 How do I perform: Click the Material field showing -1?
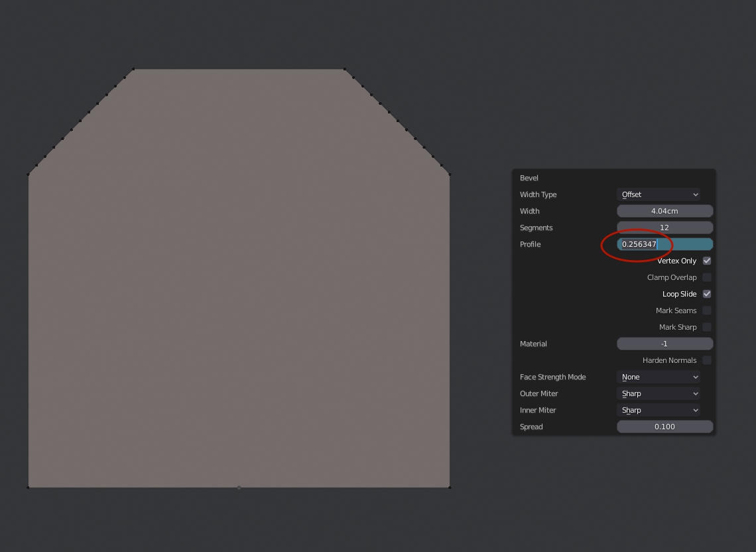coord(665,344)
